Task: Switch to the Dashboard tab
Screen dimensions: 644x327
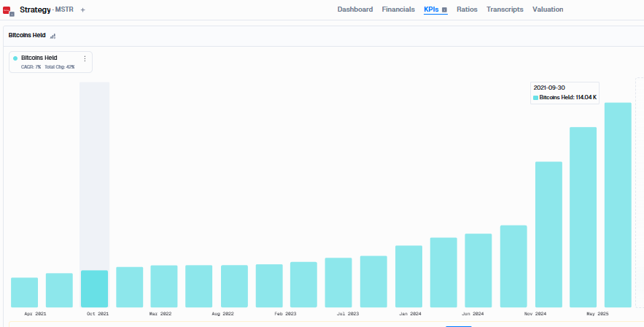Action: 355,9
